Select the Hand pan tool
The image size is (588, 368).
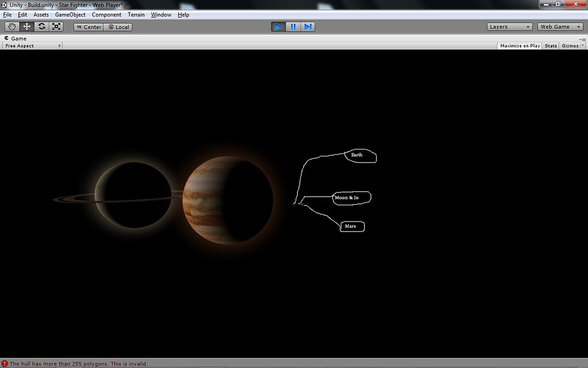point(11,26)
